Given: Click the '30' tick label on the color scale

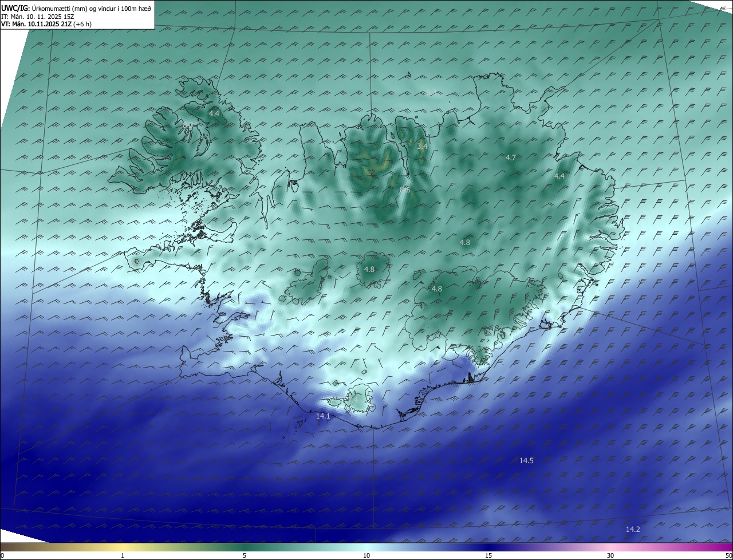Looking at the screenshot, I should (x=610, y=555).
